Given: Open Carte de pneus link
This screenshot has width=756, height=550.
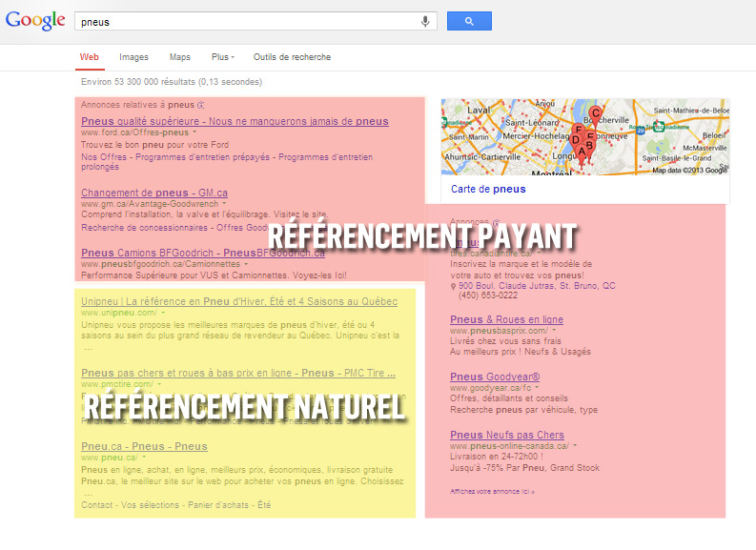Looking at the screenshot, I should pyautogui.click(x=488, y=189).
